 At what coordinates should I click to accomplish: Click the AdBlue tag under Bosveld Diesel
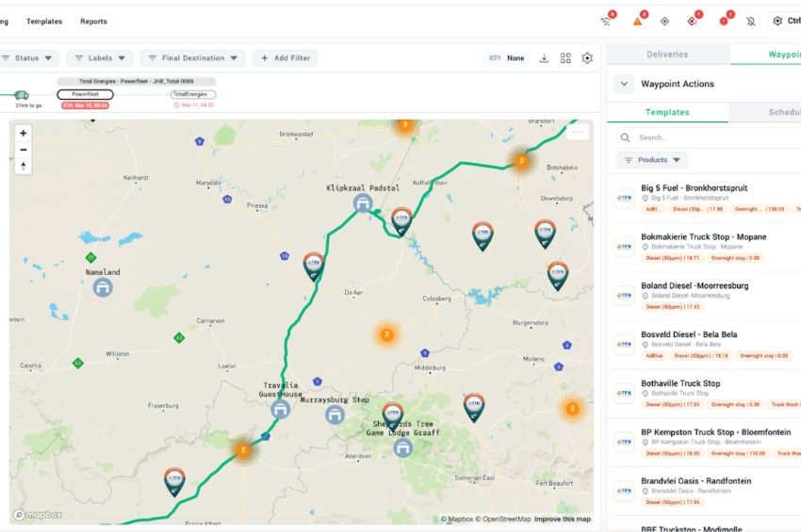coord(654,356)
